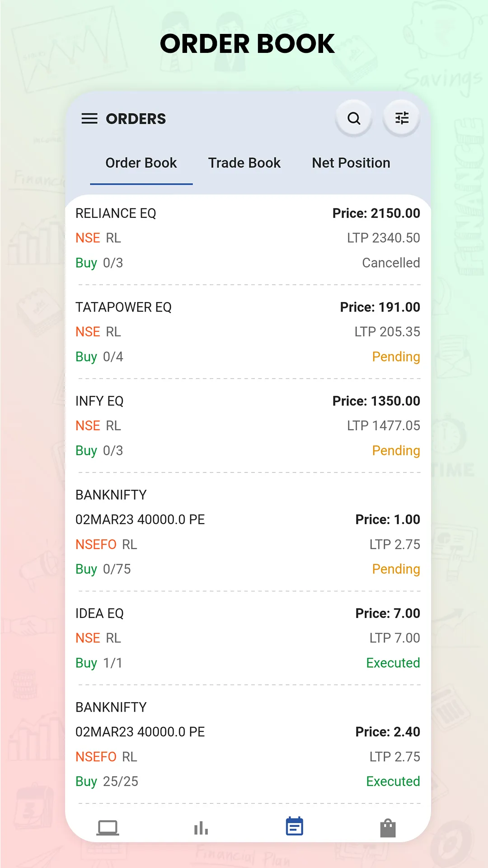This screenshot has width=488, height=868.
Task: Tap the ORDERS header title
Action: coord(136,119)
